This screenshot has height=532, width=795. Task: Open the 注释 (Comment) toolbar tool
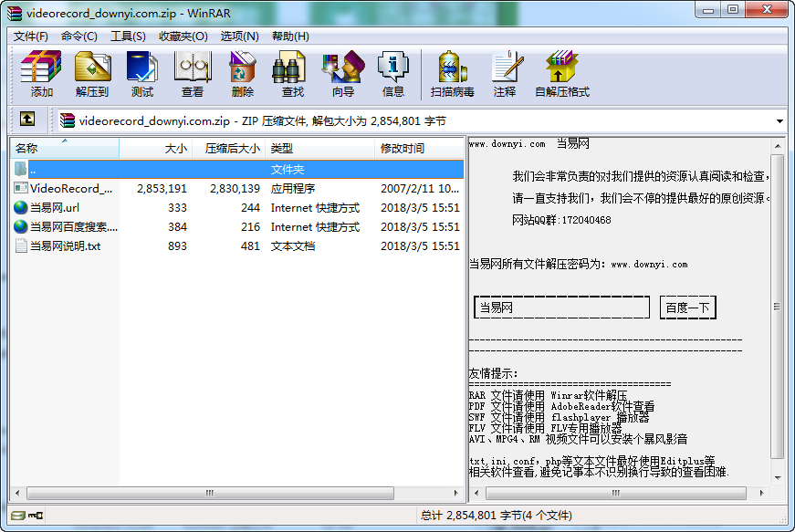504,73
